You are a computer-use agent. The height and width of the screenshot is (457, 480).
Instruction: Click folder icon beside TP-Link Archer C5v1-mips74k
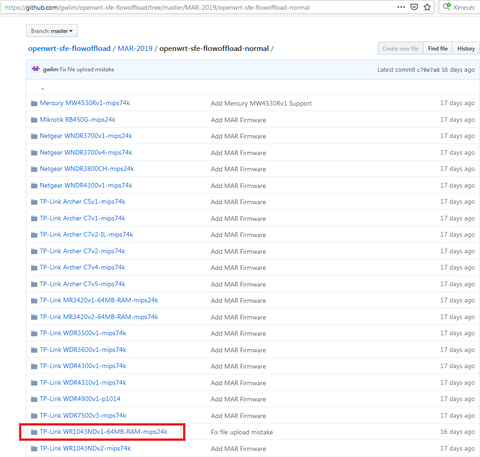click(34, 202)
